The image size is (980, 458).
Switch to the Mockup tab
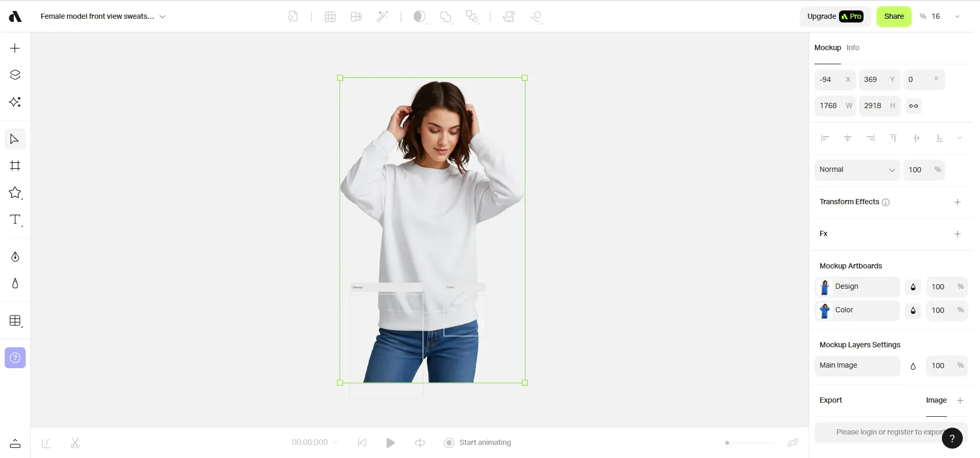coord(827,48)
